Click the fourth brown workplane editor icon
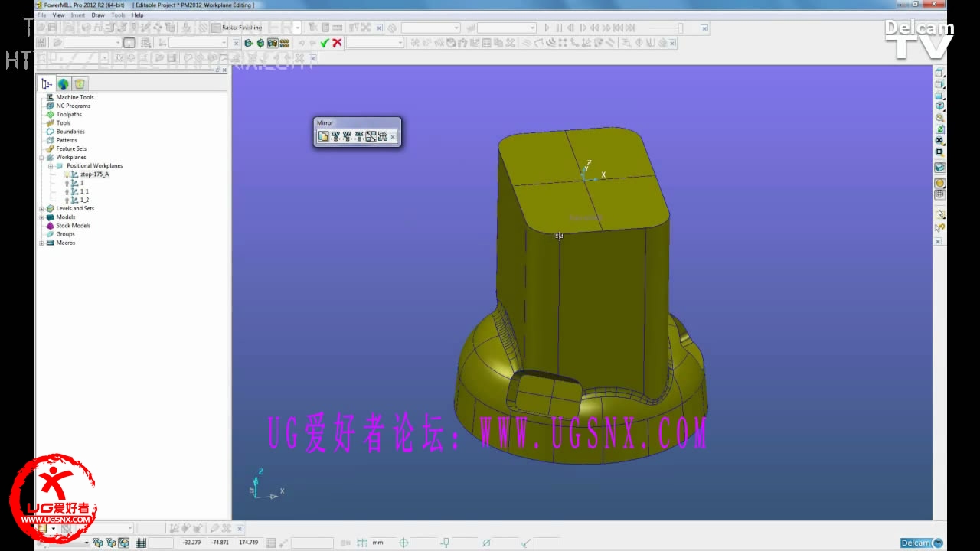 tap(285, 43)
